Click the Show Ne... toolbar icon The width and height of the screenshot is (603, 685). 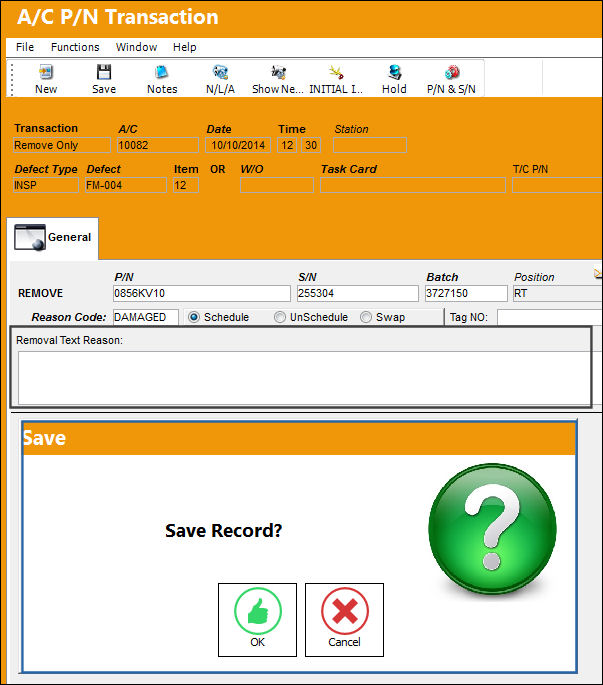pyautogui.click(x=278, y=72)
